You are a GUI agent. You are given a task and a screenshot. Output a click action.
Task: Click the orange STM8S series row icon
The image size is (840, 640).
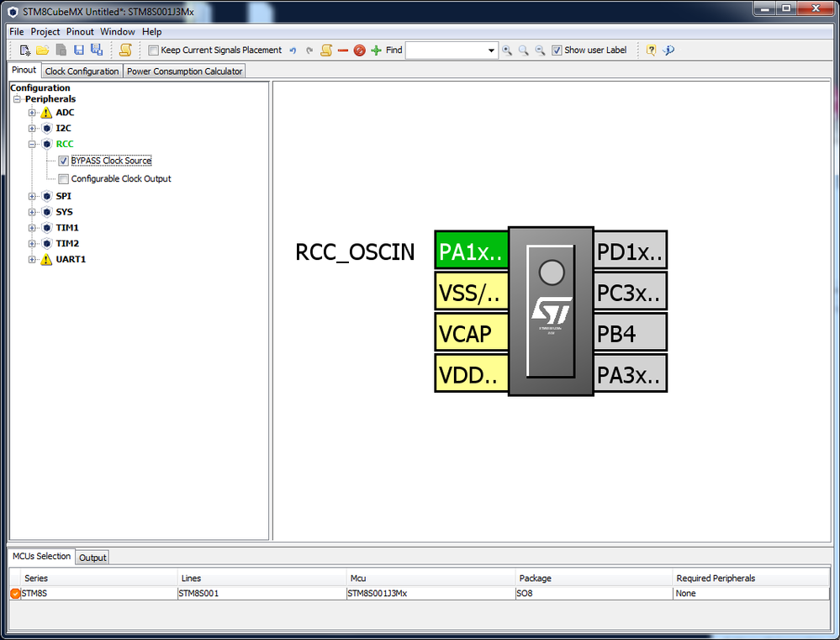click(15, 594)
